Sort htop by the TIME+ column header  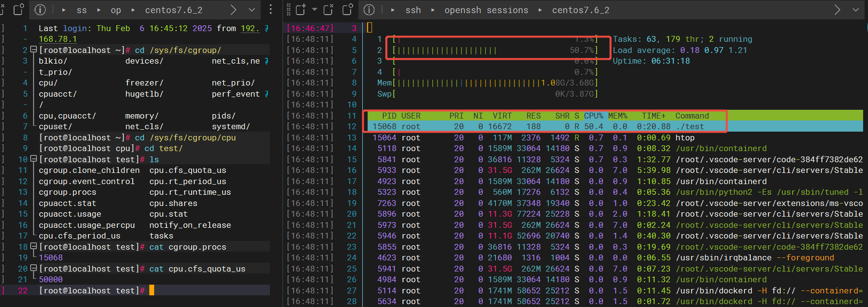(x=654, y=116)
